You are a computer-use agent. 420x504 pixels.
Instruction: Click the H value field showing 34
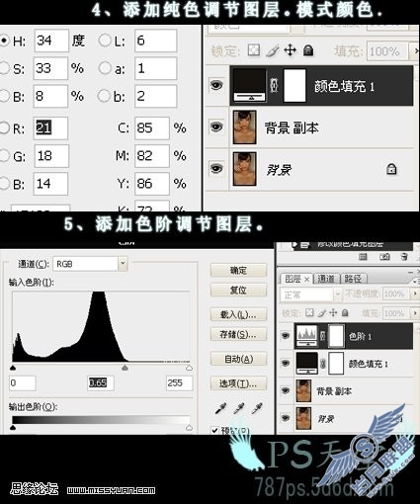click(51, 41)
